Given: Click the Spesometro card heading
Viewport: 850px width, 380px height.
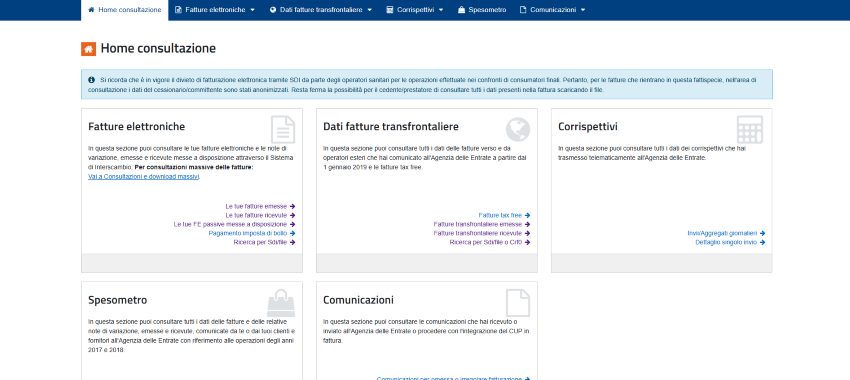Looking at the screenshot, I should tap(117, 300).
